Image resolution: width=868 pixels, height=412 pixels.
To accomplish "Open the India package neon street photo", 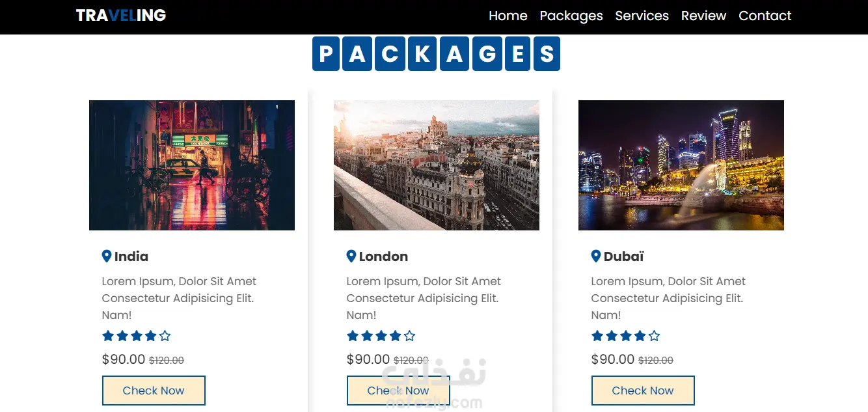I will click(x=192, y=165).
